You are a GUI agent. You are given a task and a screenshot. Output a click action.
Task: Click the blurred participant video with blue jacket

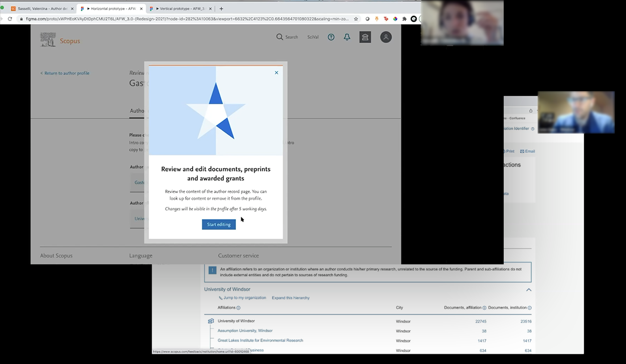click(x=576, y=112)
